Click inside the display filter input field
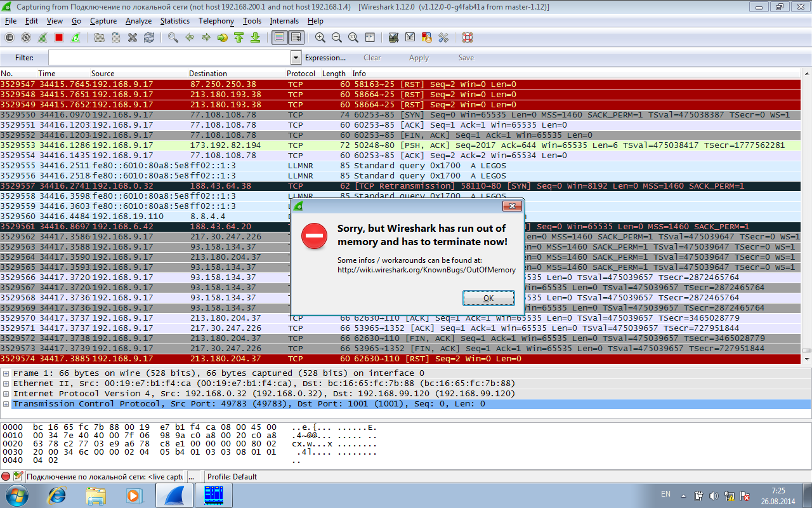This screenshot has width=812, height=508. coord(169,58)
